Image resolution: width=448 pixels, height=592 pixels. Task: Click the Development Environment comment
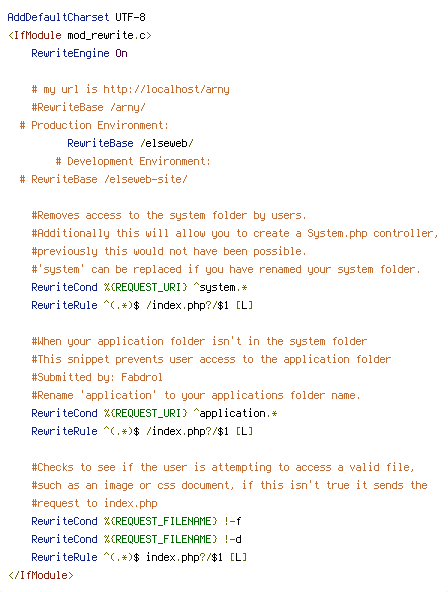(133, 161)
